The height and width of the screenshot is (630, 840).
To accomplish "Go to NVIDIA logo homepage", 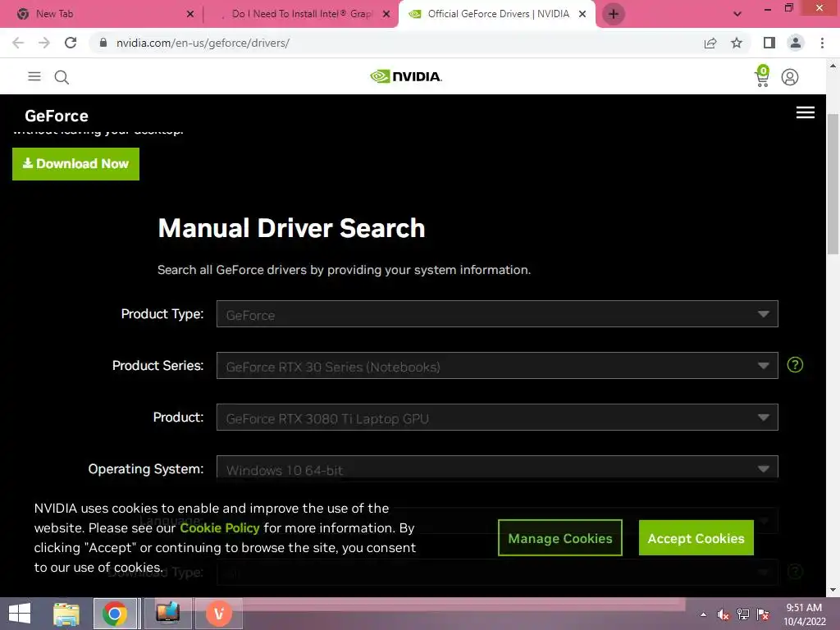I will coord(406,76).
